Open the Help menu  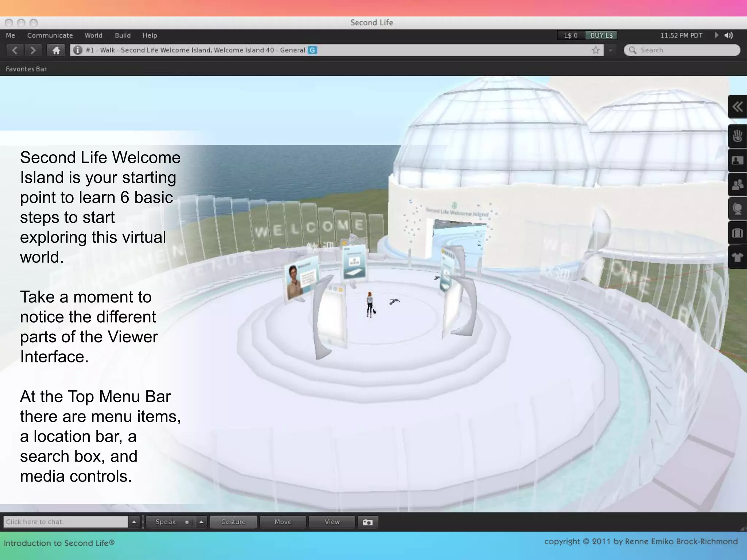[x=150, y=35]
